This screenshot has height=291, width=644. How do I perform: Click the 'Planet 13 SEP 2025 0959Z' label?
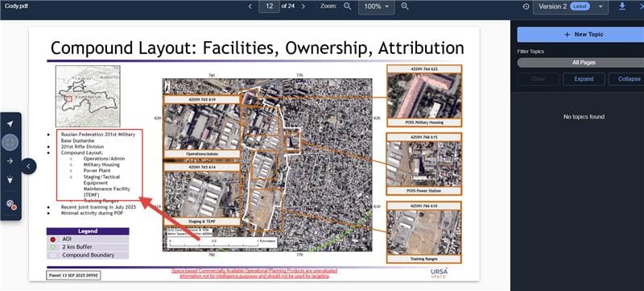point(73,276)
